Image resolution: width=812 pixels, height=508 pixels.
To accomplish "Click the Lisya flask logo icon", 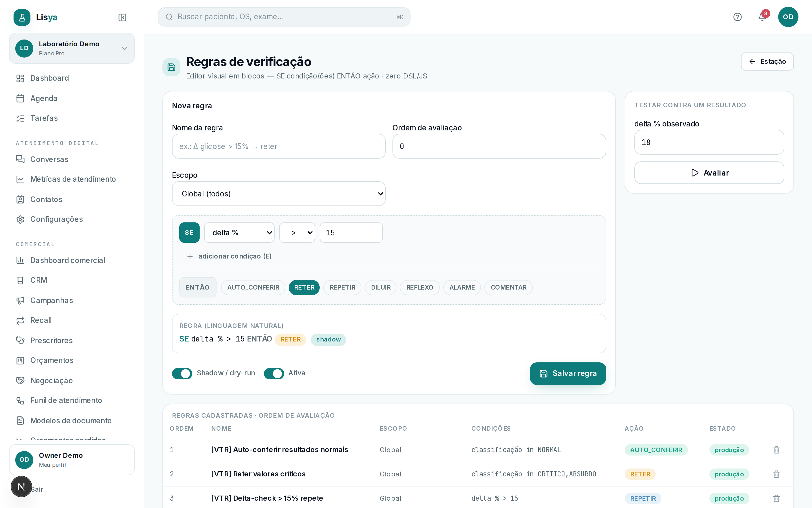I will tap(22, 17).
